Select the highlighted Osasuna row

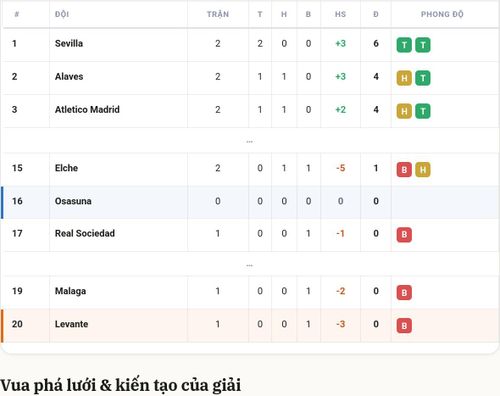(250, 202)
